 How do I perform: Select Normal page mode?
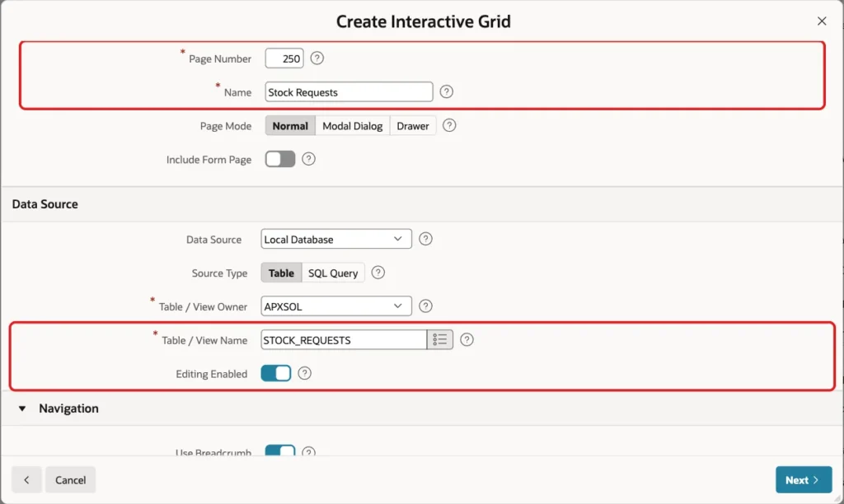tap(290, 126)
